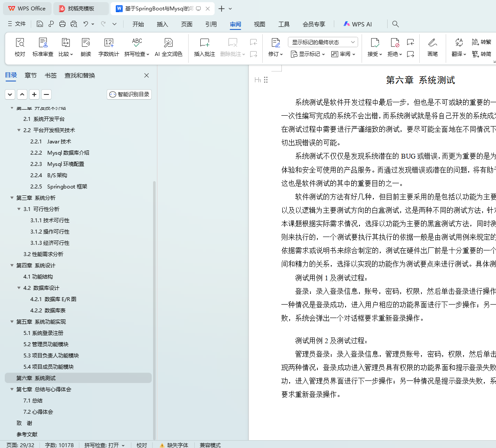Navigate to 参考文献 heading

click(x=27, y=434)
